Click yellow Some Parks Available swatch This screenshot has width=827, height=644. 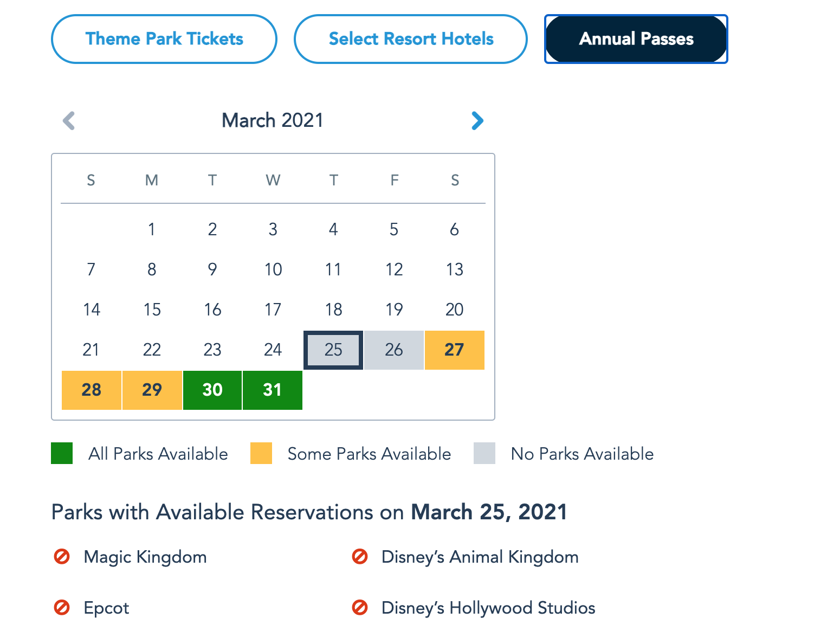[261, 453]
